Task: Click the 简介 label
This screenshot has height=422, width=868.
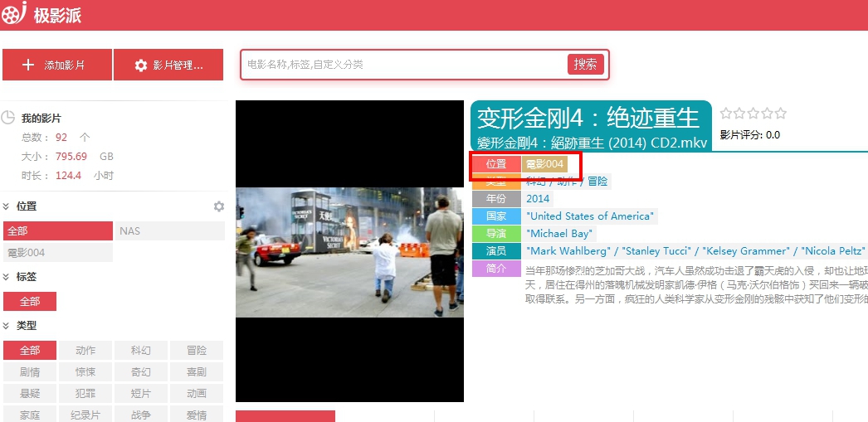Action: point(496,269)
